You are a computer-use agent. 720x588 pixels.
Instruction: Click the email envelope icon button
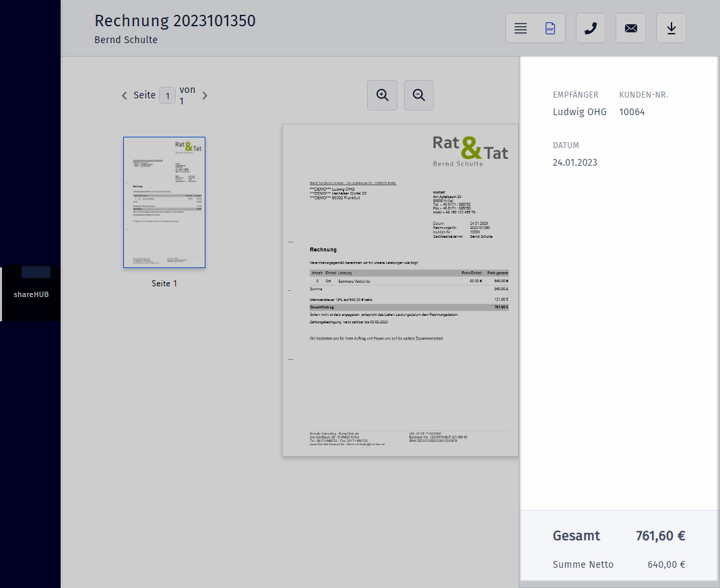click(630, 28)
